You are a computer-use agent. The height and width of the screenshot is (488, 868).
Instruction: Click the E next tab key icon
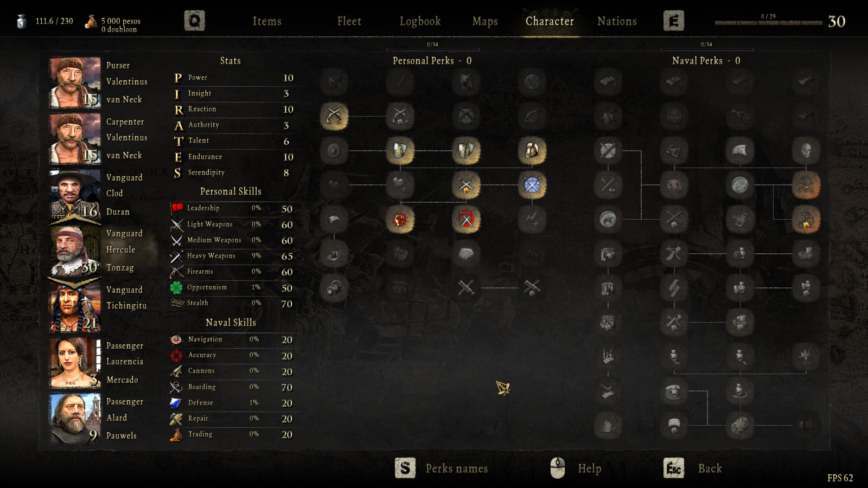673,21
